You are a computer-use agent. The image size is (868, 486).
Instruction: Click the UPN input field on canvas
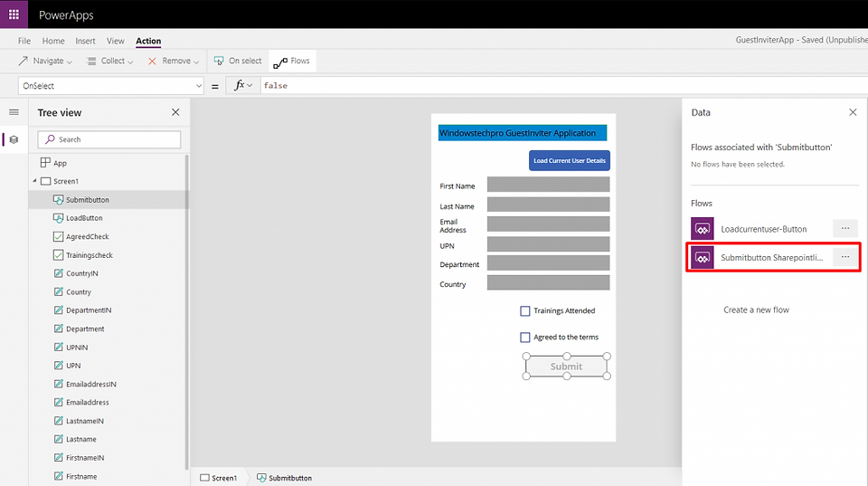548,244
